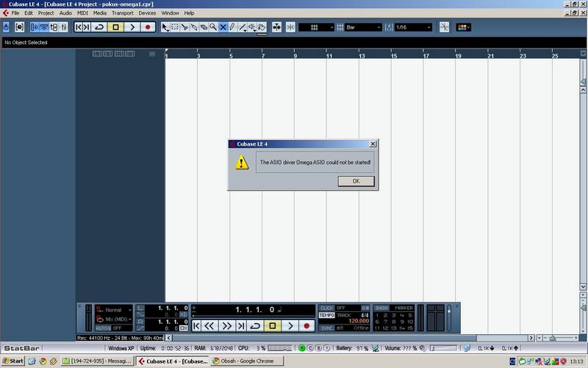Screen dimensions: 588x368
Task: Open the color palette selector in toolbar
Action: point(464,27)
